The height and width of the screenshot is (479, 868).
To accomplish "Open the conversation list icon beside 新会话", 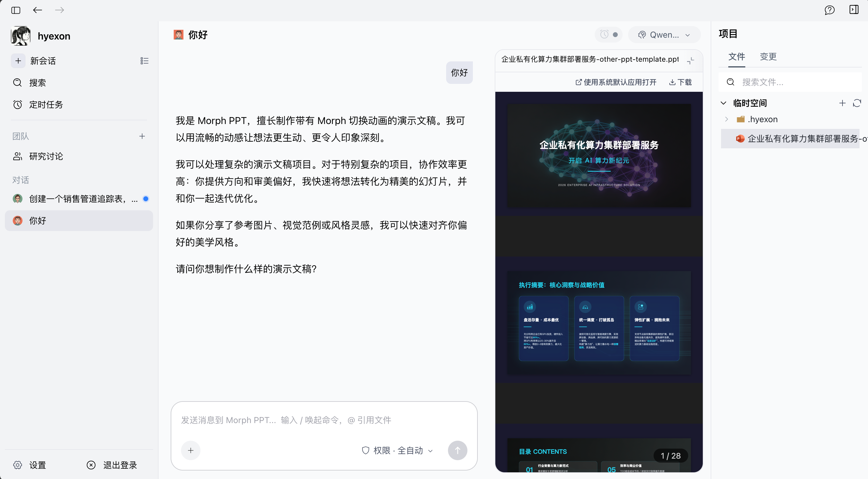I will click(144, 61).
